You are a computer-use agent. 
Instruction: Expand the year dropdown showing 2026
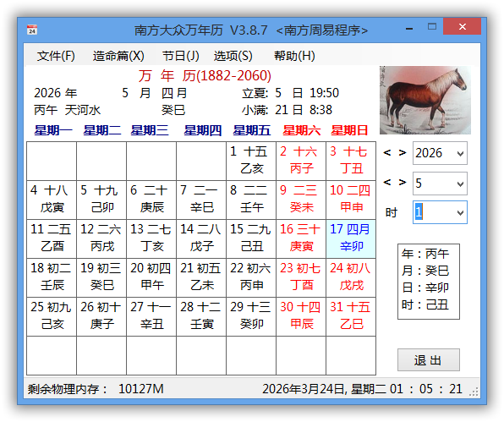click(460, 153)
